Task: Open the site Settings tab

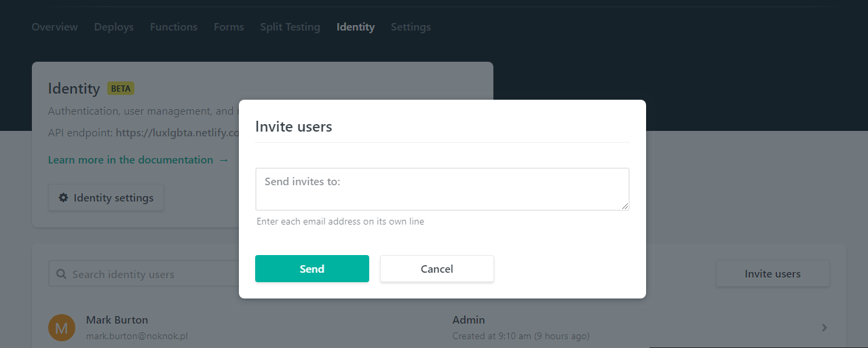Action: [411, 27]
